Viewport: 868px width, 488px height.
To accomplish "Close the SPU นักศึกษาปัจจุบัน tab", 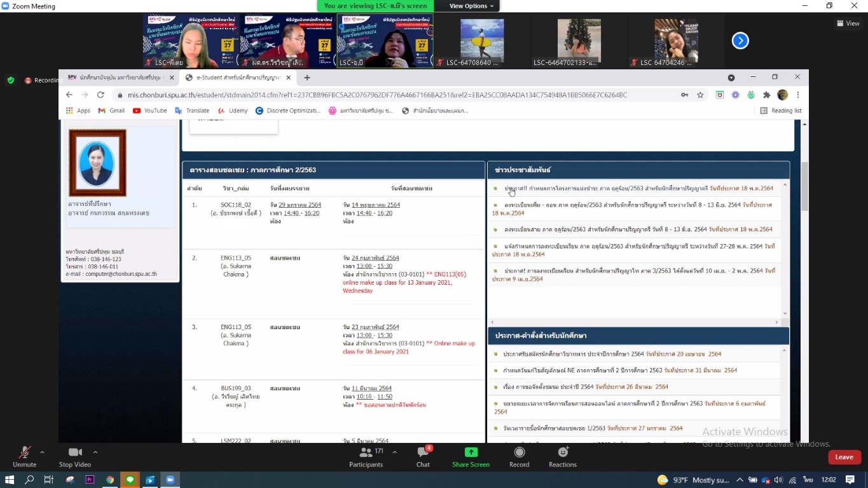I will tap(172, 78).
